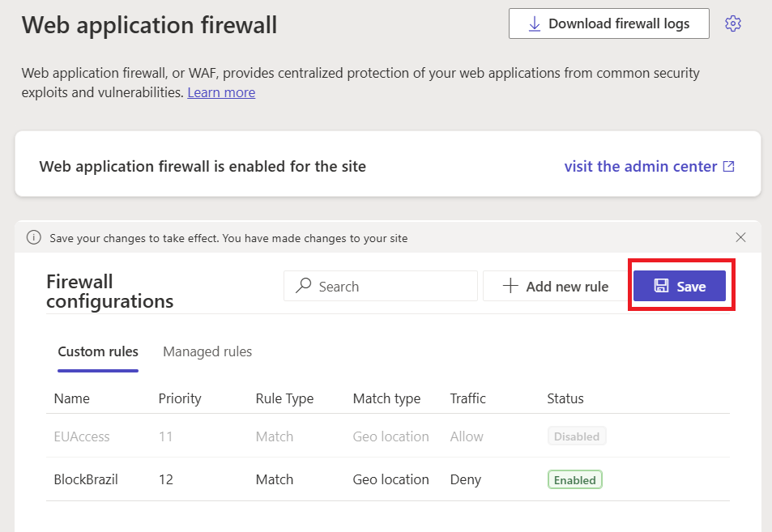Click the floppy disk Save icon
This screenshot has width=772, height=532.
pos(661,286)
